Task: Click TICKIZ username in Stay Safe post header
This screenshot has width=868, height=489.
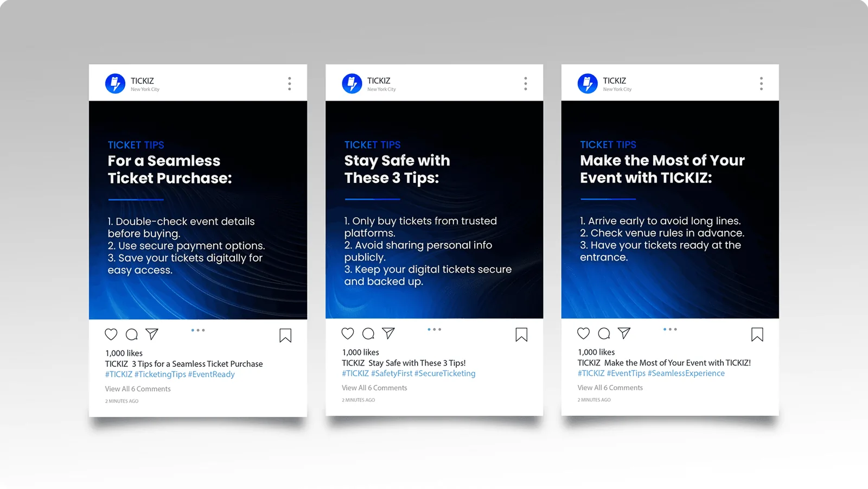Action: 379,81
